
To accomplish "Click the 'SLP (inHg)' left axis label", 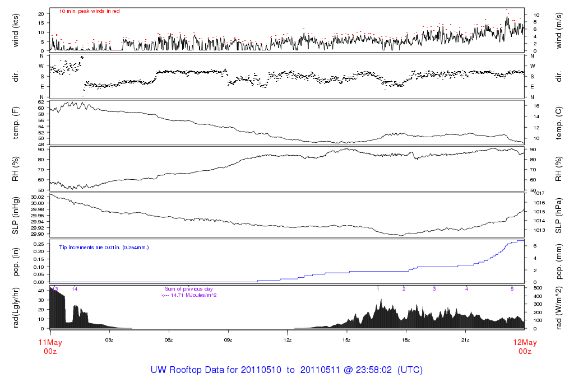I will [16, 215].
